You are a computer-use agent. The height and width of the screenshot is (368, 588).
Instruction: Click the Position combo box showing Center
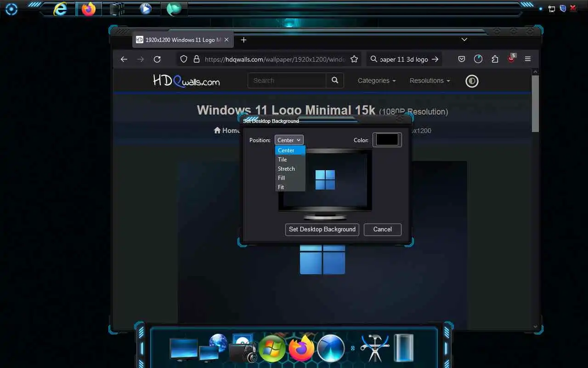(x=289, y=140)
